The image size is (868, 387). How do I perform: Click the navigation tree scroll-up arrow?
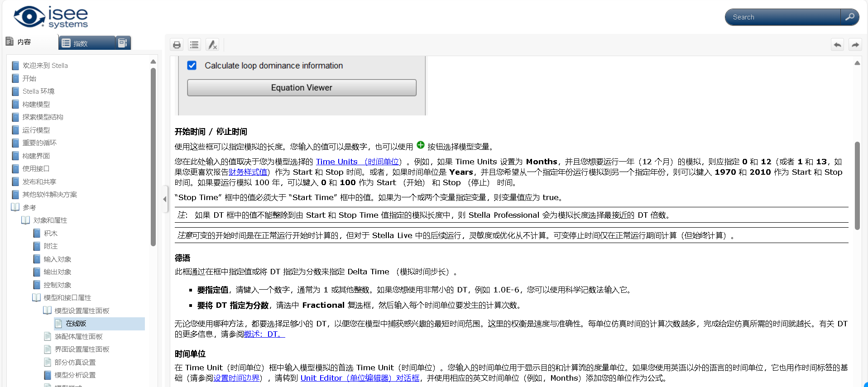(153, 62)
